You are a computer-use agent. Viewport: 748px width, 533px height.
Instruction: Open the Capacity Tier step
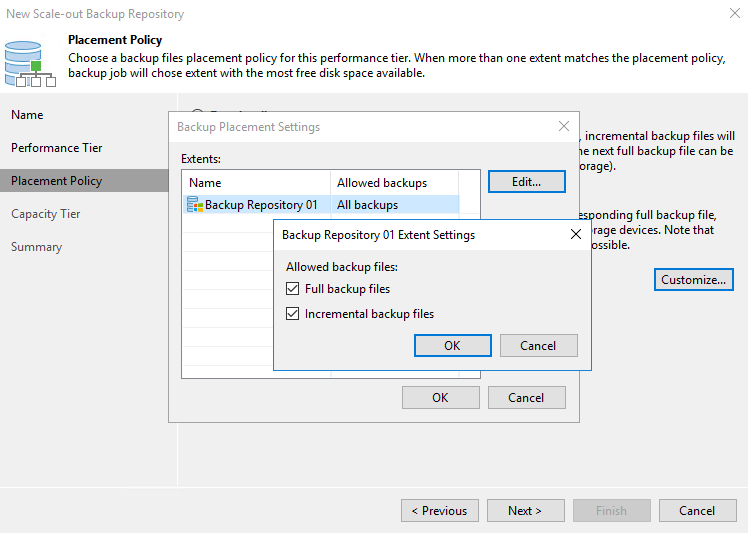46,214
